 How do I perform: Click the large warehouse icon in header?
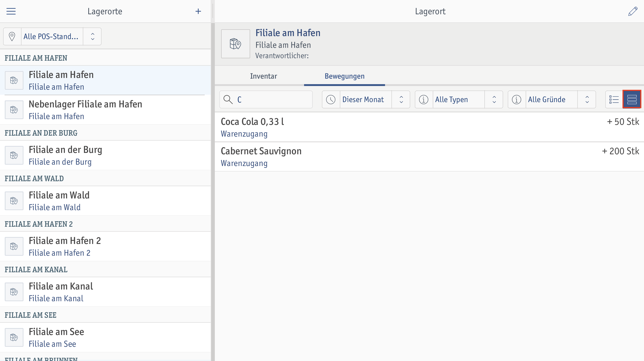(x=236, y=44)
